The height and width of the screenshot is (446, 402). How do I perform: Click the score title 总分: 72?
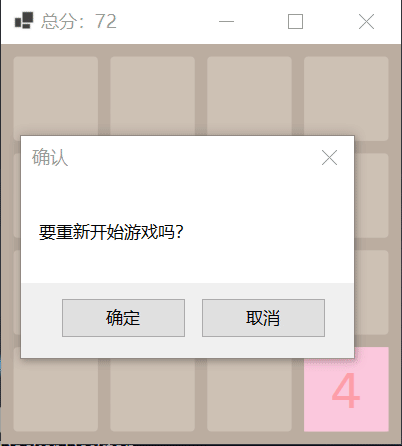(79, 21)
